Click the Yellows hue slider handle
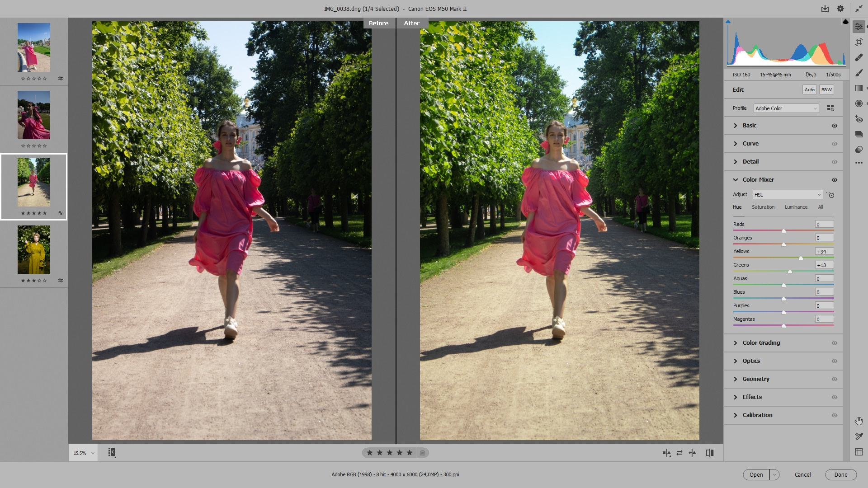The image size is (868, 488). [x=801, y=258]
